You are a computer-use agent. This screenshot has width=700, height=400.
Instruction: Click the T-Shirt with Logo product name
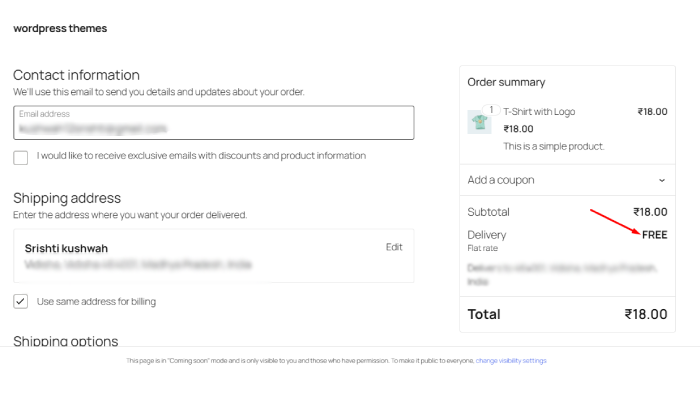tap(539, 112)
